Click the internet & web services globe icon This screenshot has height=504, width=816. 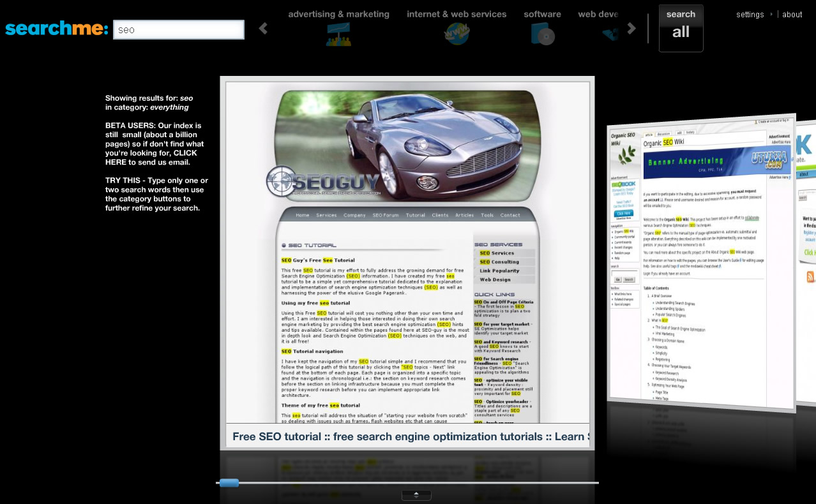457,33
